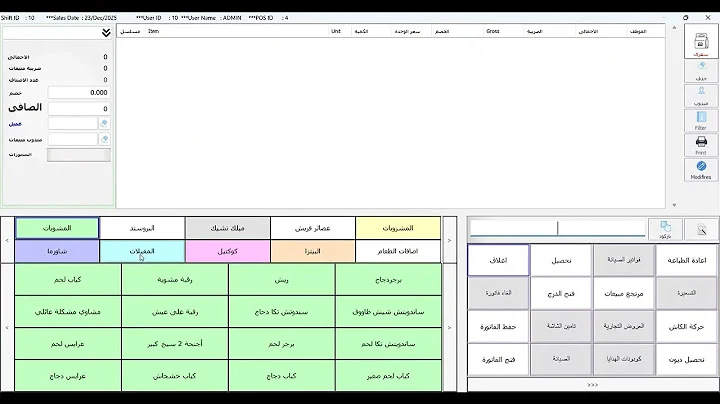Screen dimensions: 720x404
Task: Select the البروستد category tab
Action: [142, 228]
